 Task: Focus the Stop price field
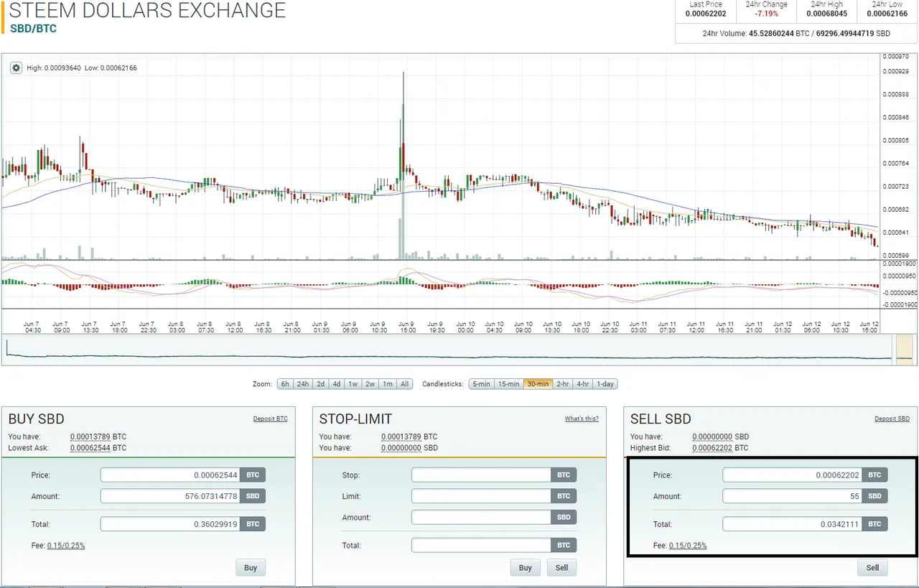tap(481, 475)
